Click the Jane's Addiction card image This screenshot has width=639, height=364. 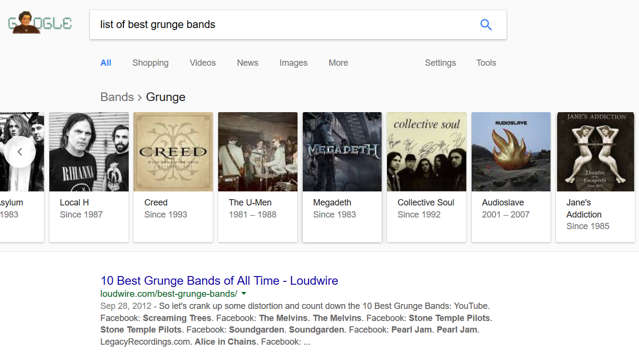point(595,152)
